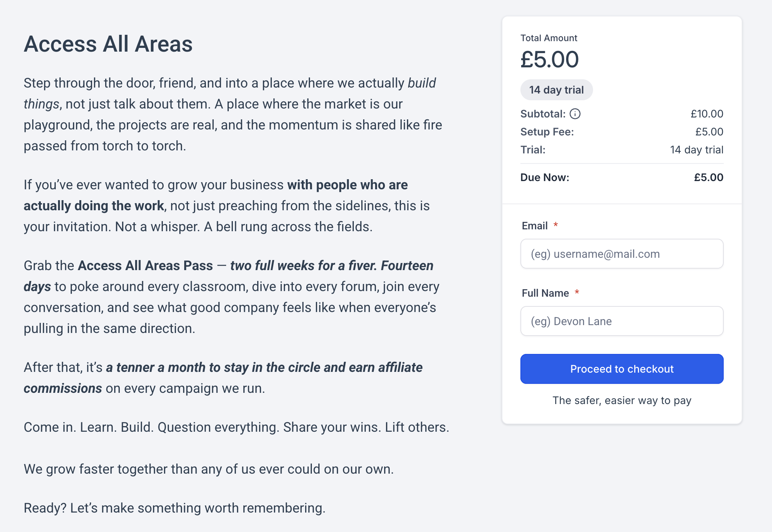Click the Setup Fee label
772x532 pixels.
[547, 132]
